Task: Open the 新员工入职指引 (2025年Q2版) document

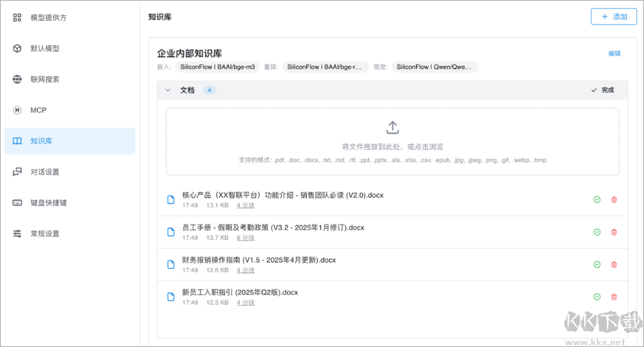Action: (x=240, y=292)
